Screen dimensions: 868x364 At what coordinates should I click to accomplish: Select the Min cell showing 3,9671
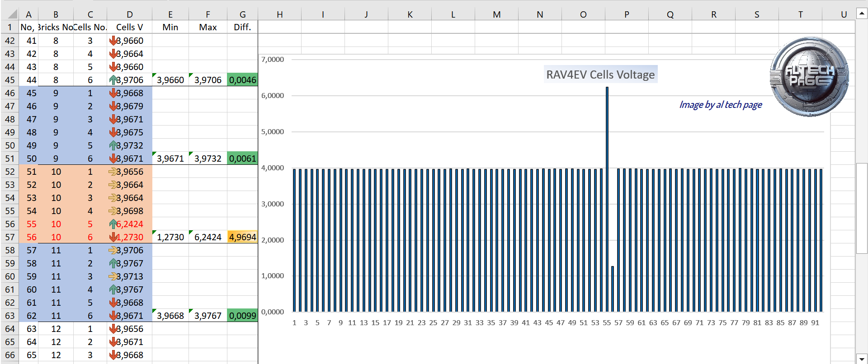tap(170, 159)
